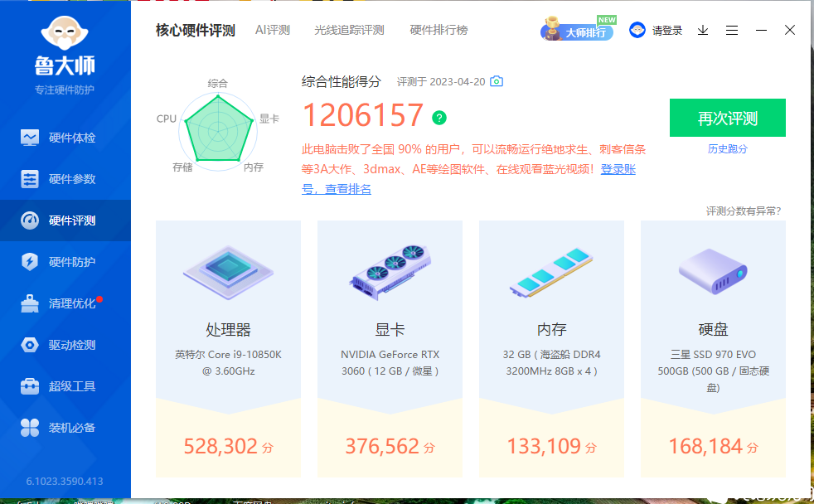Viewport: 814px width, 504px height.
Task: Click total score 1206157
Action: (x=362, y=114)
